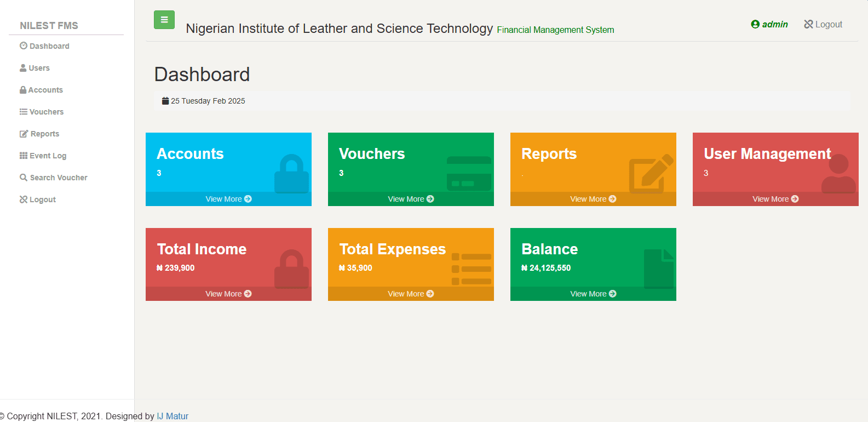Screen dimensions: 868x422
Task: Click the Dashboard page heading
Action: click(x=202, y=75)
